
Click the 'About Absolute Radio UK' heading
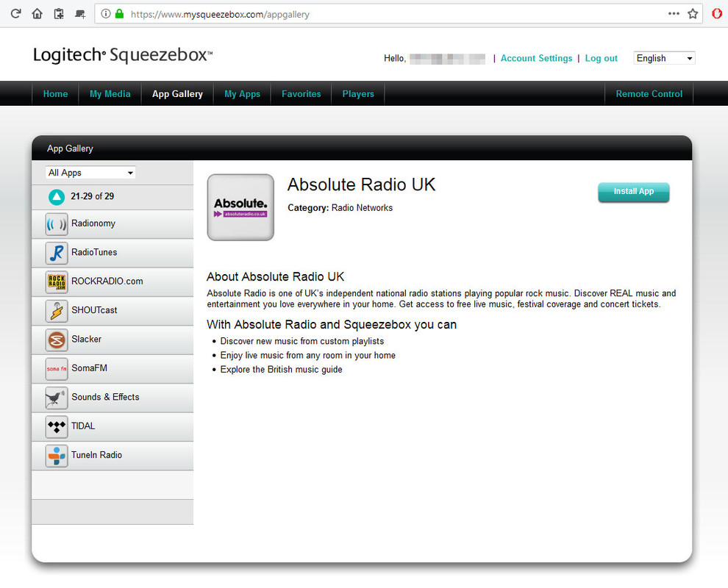point(275,276)
